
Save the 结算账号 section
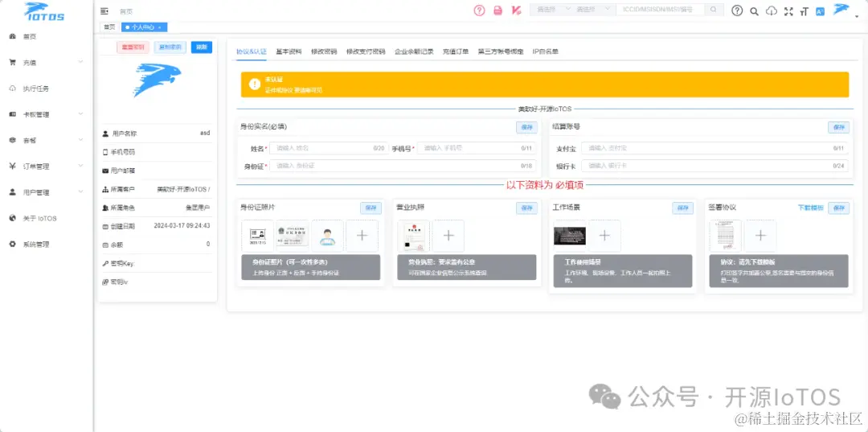pos(838,127)
